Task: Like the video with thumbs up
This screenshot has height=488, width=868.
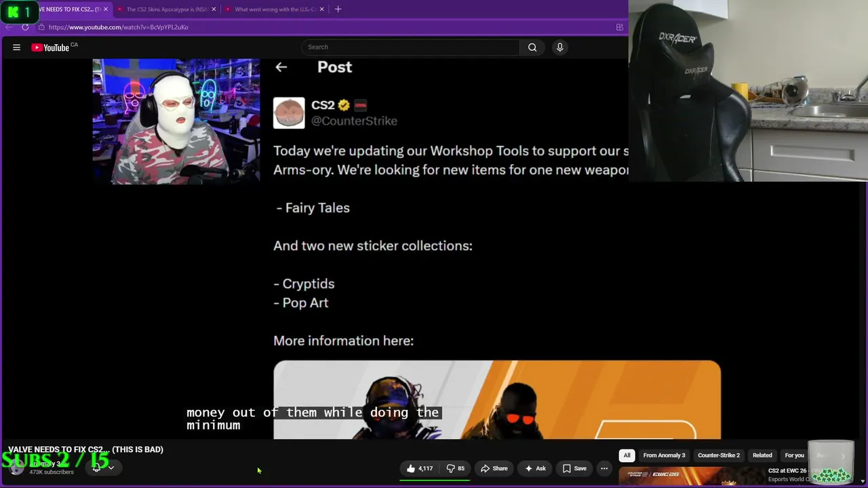Action: [420, 468]
